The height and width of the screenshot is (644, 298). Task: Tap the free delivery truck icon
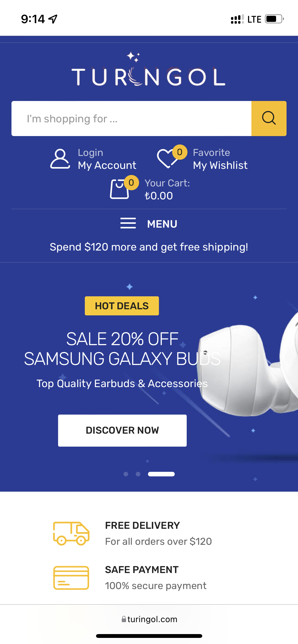71,533
